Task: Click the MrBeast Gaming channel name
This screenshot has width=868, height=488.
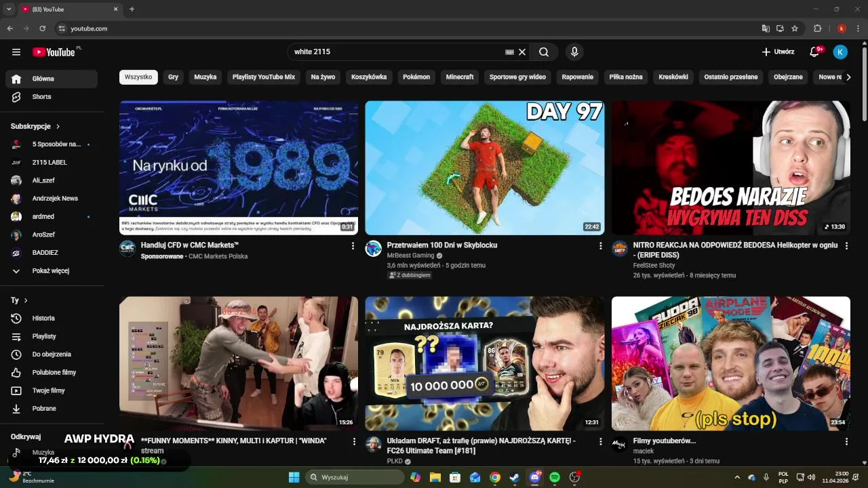Action: (410, 256)
